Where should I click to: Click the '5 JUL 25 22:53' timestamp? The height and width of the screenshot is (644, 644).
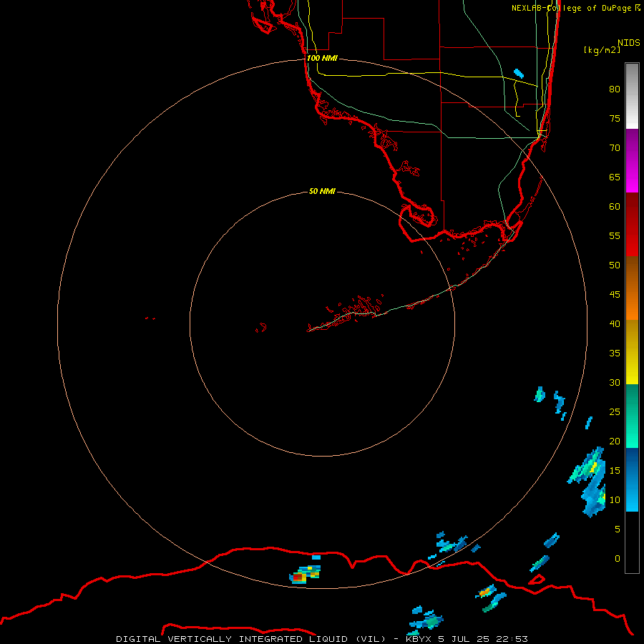click(482, 639)
